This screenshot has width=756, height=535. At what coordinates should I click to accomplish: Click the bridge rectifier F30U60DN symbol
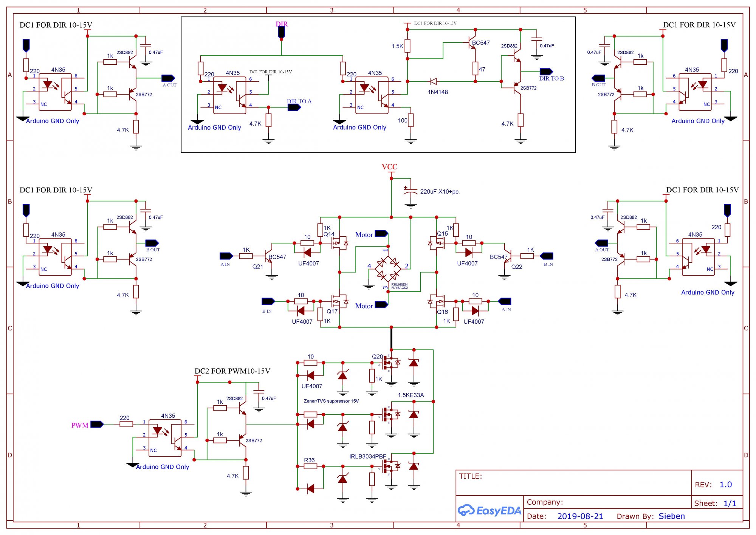(388, 268)
